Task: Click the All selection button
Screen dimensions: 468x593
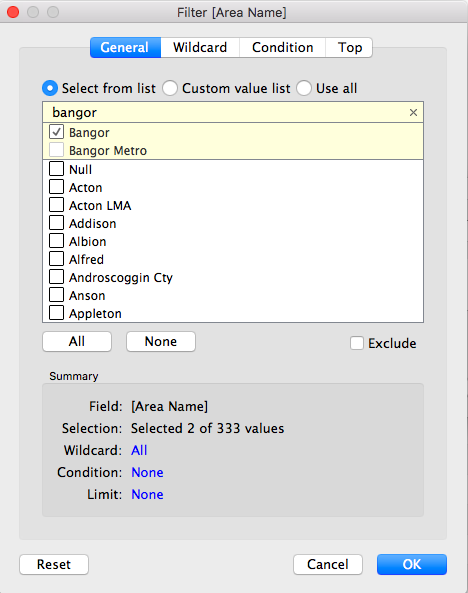Action: pyautogui.click(x=77, y=342)
